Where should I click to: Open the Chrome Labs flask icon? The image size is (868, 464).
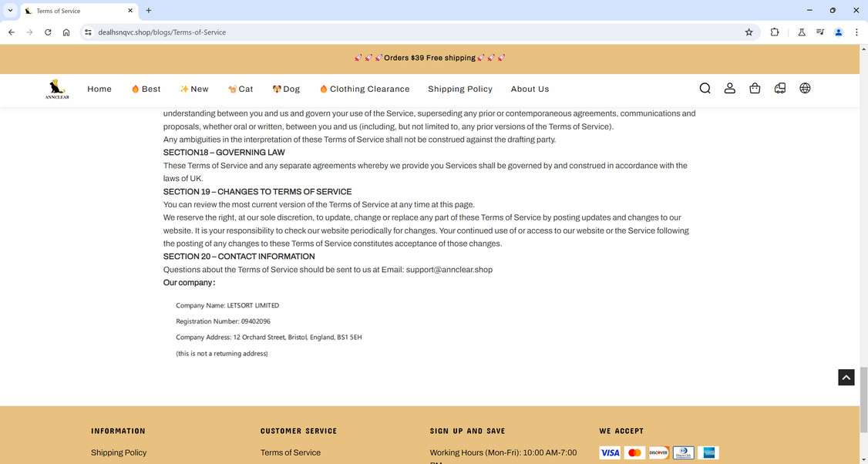click(801, 32)
